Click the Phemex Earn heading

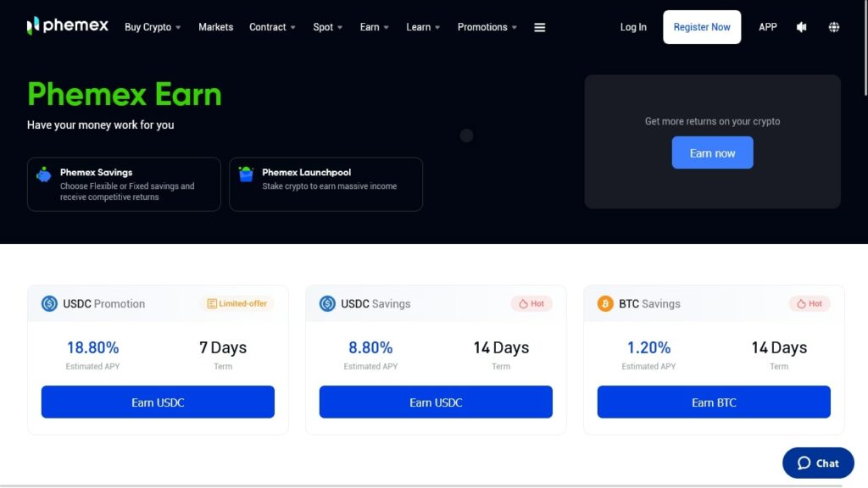pos(125,94)
